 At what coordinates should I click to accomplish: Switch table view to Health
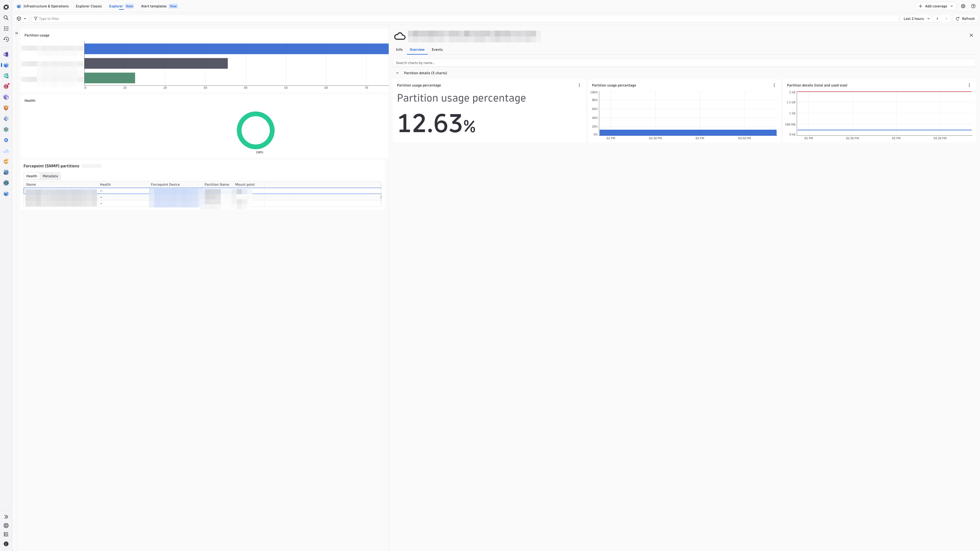(32, 176)
